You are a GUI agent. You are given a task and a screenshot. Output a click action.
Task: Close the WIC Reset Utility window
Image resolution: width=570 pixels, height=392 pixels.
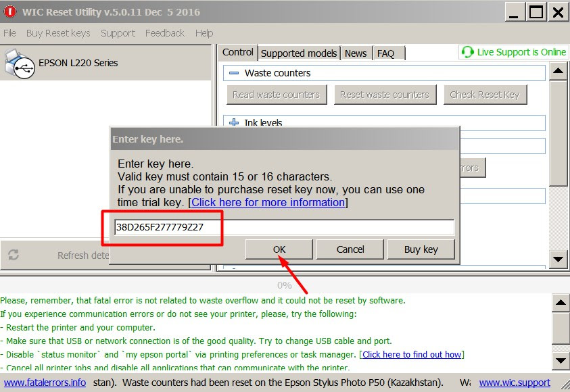[x=558, y=12]
